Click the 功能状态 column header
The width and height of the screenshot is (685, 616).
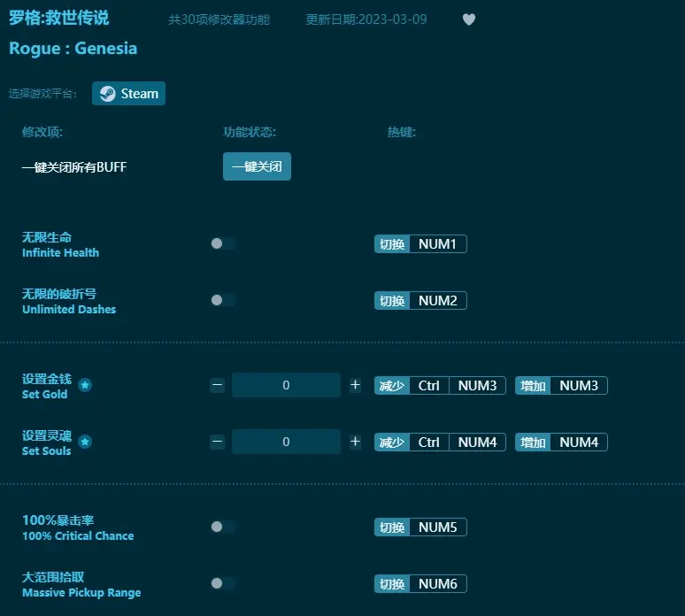[250, 132]
